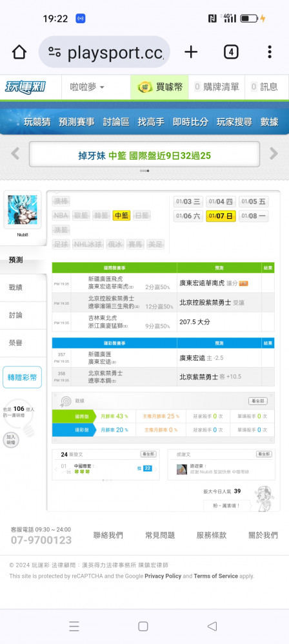
Task: Select NHL冰球 league filter
Action: point(88,245)
